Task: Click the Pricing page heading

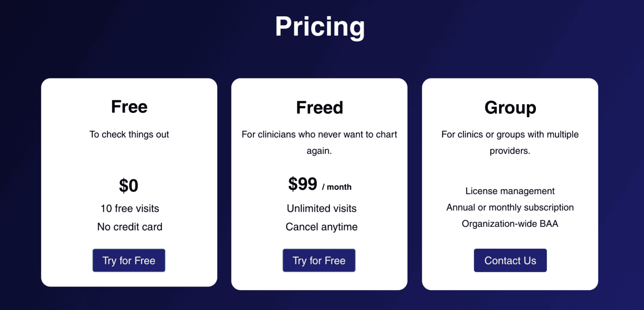Action: point(320,27)
